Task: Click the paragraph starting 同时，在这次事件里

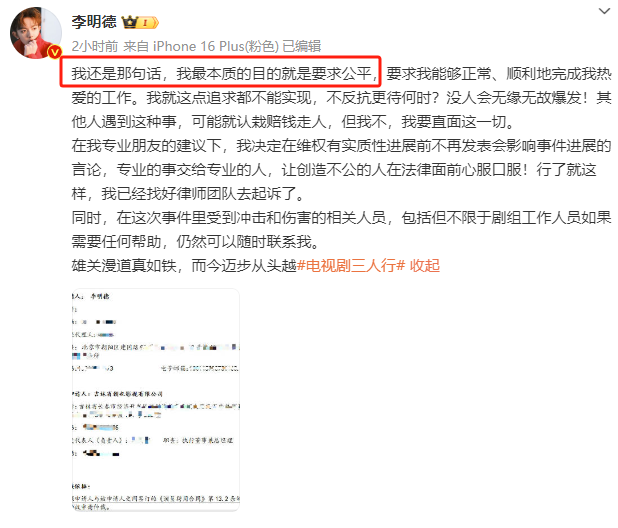Action: (x=341, y=229)
